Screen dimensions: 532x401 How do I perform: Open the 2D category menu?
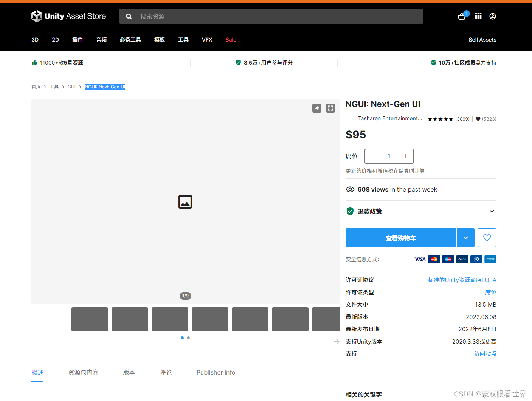click(x=56, y=40)
